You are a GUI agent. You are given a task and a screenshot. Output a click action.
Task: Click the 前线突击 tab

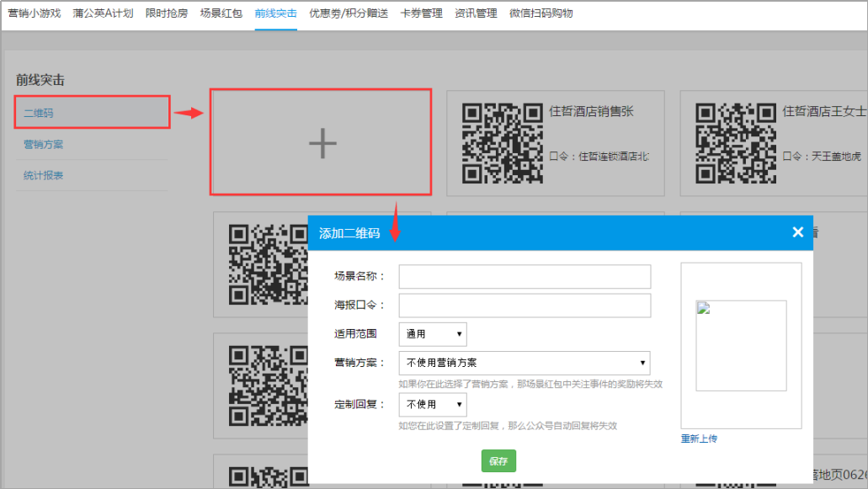pyautogui.click(x=275, y=13)
